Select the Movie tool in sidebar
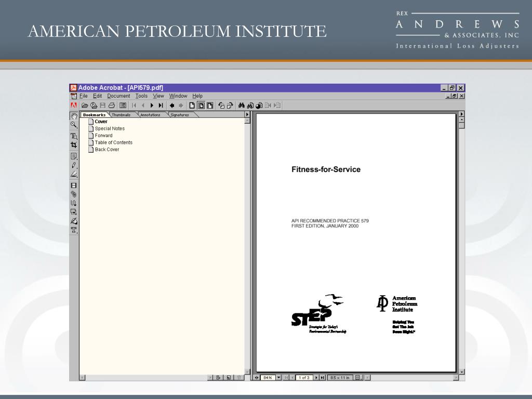The height and width of the screenshot is (399, 532). pyautogui.click(x=74, y=185)
